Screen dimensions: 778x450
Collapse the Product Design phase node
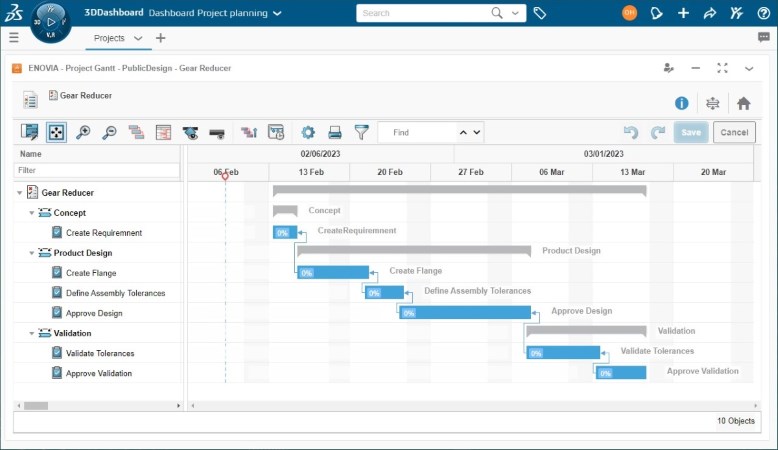pyautogui.click(x=32, y=253)
